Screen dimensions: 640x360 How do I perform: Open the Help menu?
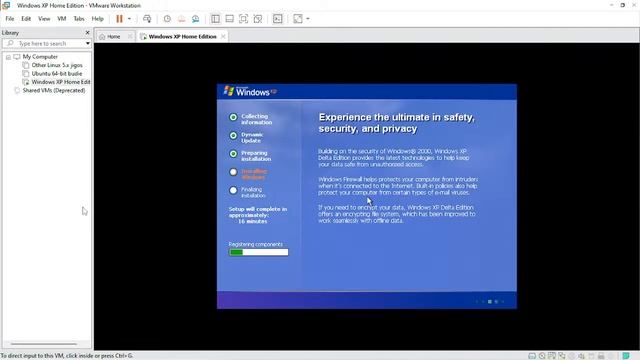coord(98,19)
